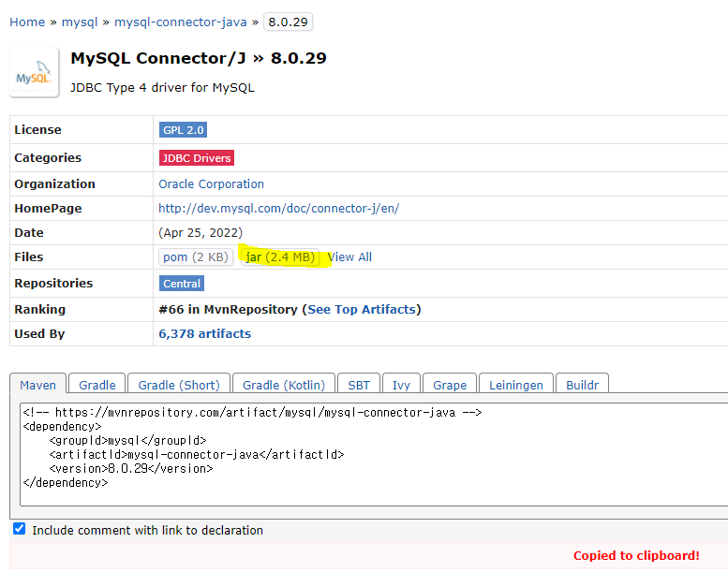The width and height of the screenshot is (728, 572).
Task: Click the #66 in MvnRepository ranking text
Action: (x=228, y=310)
